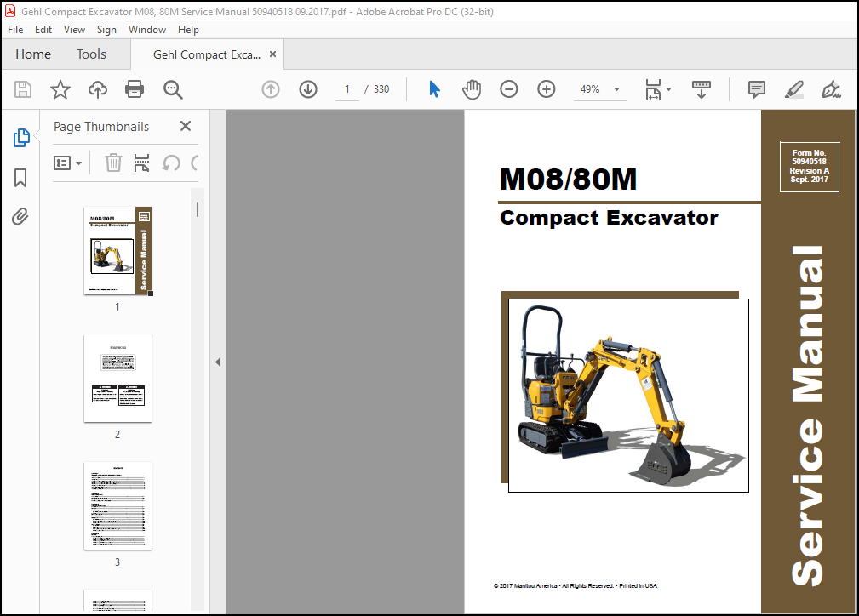Open the Window menu

point(146,30)
